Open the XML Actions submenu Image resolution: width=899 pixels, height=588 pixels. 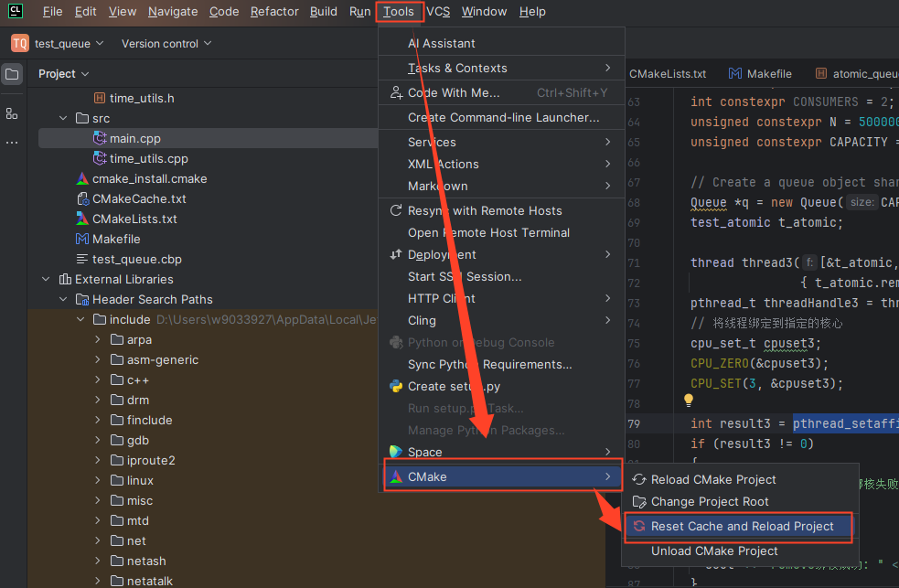pyautogui.click(x=502, y=164)
